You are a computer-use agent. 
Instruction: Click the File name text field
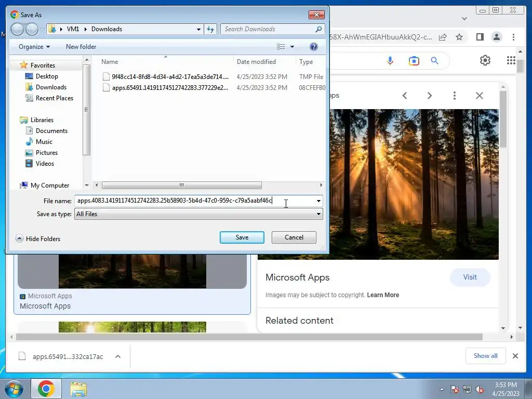[x=194, y=201]
